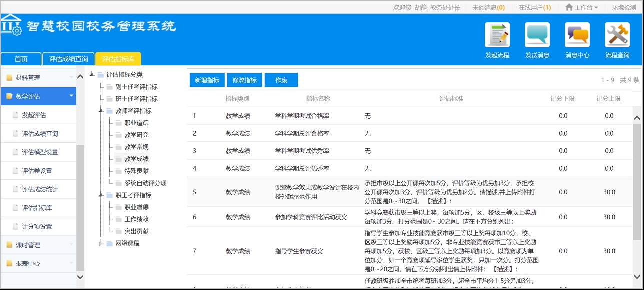Screen dimensions: 644x290
Task: Click the 记分上限 column header
Action: pos(609,99)
